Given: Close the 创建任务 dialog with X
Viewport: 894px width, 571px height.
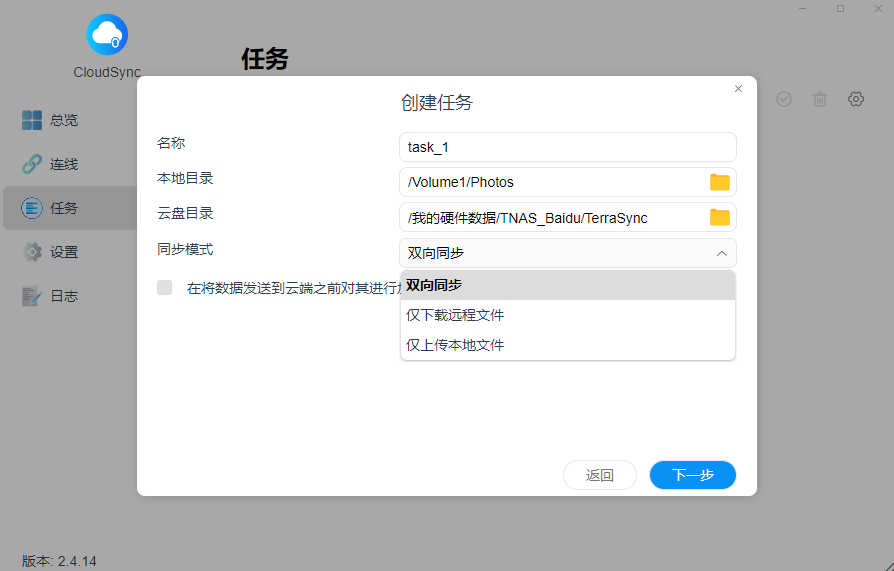Looking at the screenshot, I should (x=738, y=89).
